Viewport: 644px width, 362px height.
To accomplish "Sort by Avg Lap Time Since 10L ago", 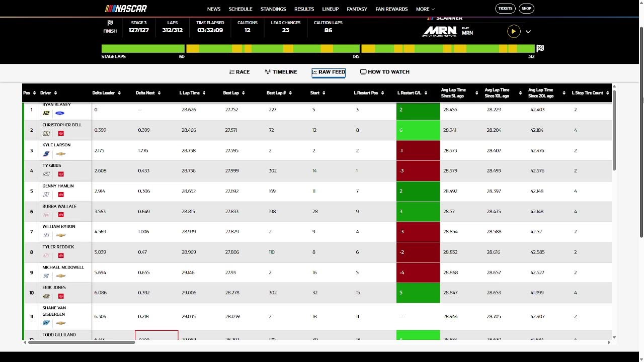I will [503, 93].
